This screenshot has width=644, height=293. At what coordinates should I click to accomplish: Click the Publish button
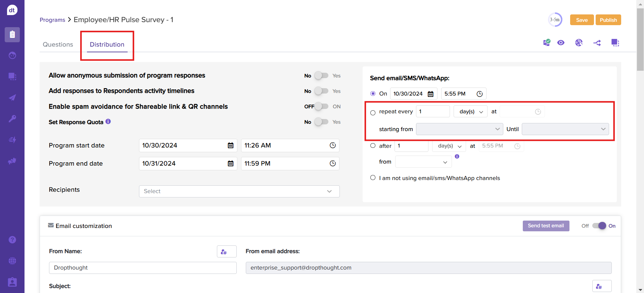pos(608,20)
